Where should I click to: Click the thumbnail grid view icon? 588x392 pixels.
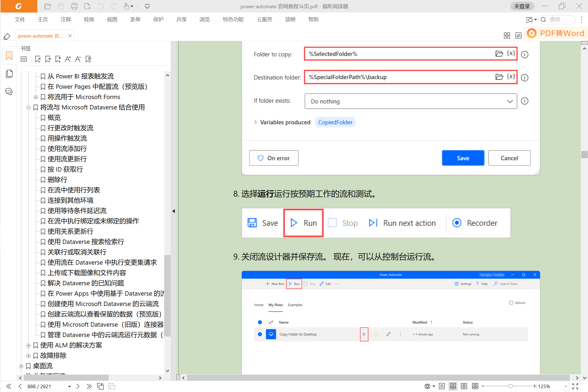(507, 36)
